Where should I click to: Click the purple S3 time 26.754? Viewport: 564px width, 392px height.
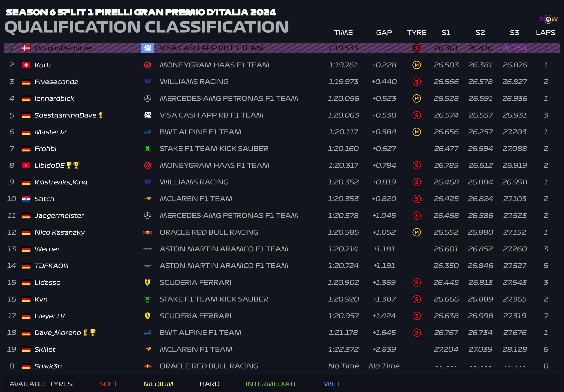[515, 48]
